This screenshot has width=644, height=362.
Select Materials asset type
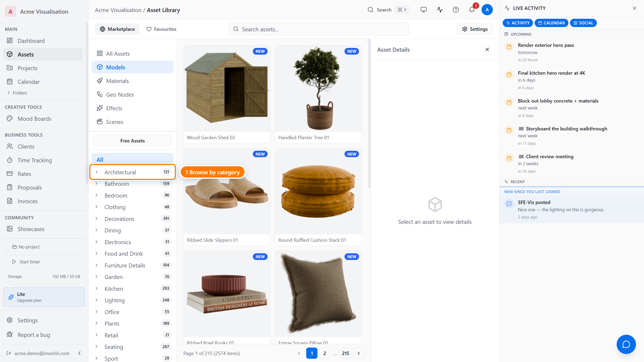pyautogui.click(x=132, y=81)
